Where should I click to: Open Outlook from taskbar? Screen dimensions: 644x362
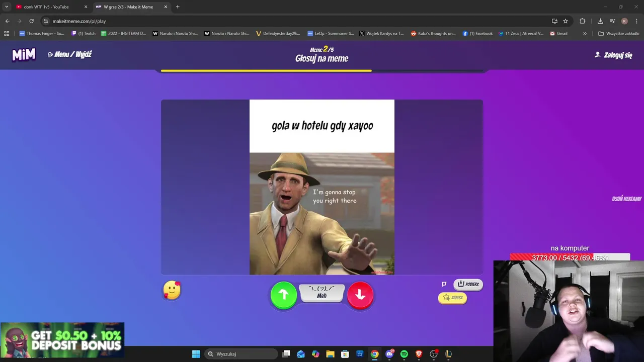pos(301,354)
